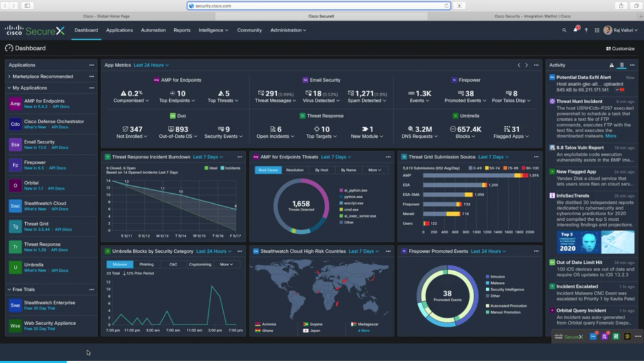Open the 4 More countries link

[x=364, y=330]
